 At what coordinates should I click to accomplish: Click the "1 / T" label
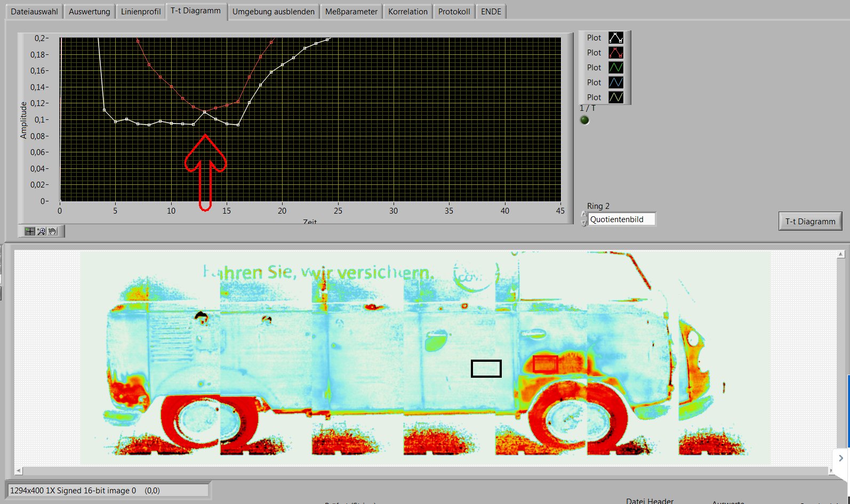[x=588, y=108]
